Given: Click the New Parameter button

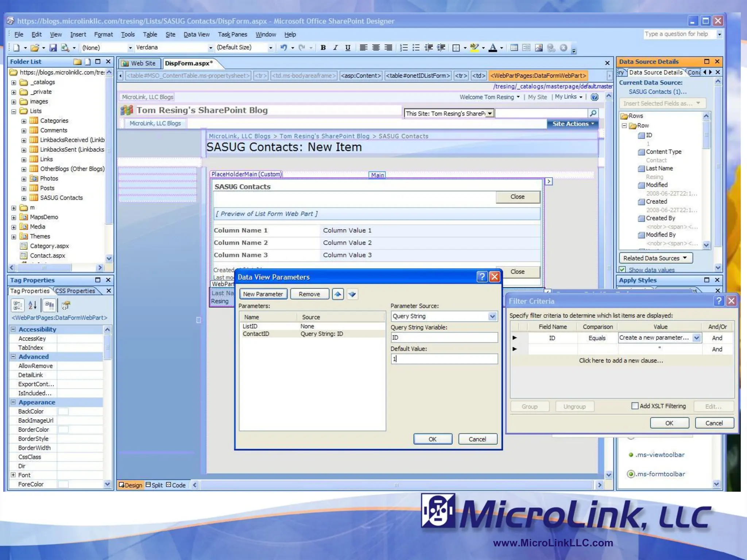Looking at the screenshot, I should pos(263,294).
